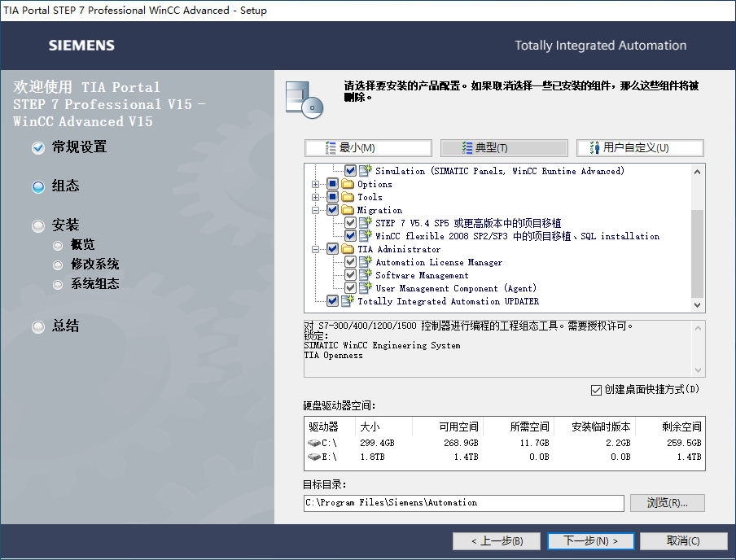Click the 上一步(B) back button

pyautogui.click(x=497, y=541)
